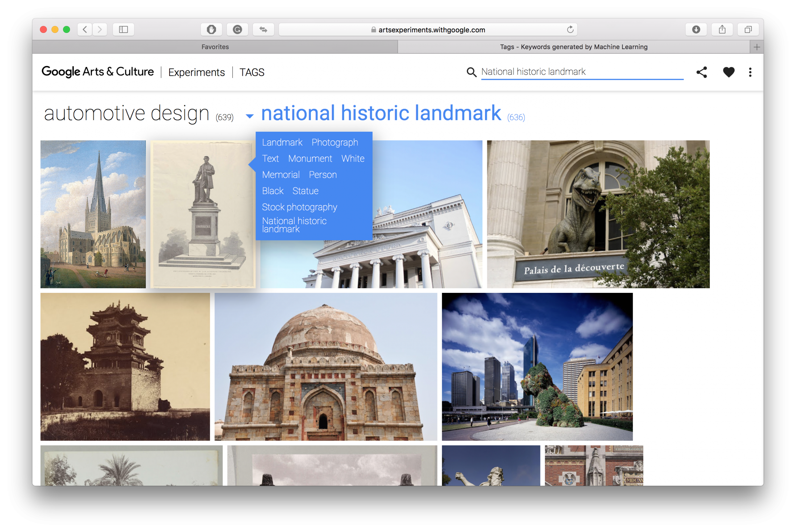
Task: Click the search magnifier icon
Action: click(471, 72)
